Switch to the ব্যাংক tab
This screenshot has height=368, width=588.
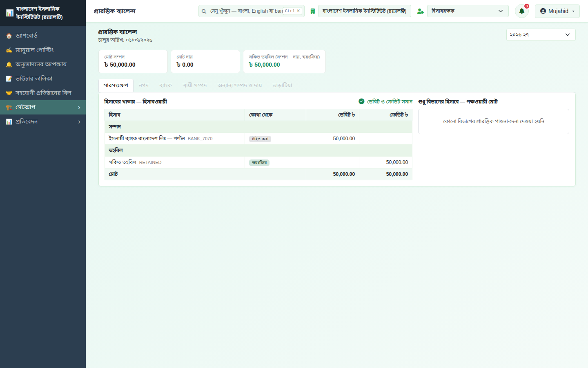pos(166,85)
